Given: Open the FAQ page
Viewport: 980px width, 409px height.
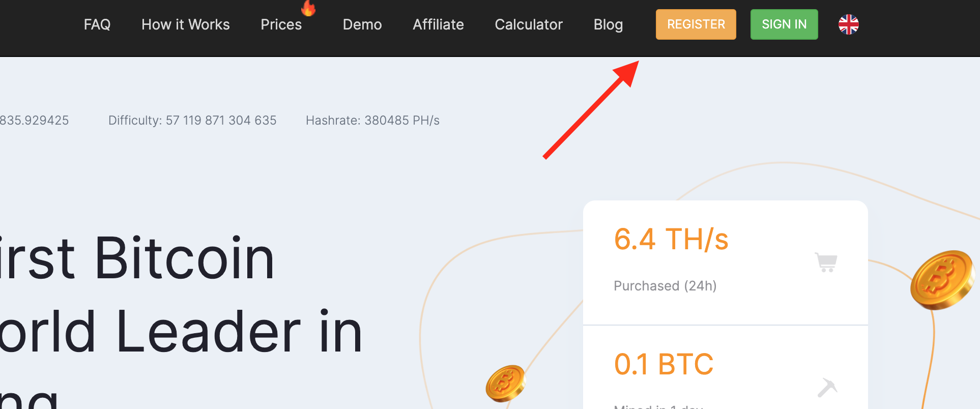Looking at the screenshot, I should (97, 24).
